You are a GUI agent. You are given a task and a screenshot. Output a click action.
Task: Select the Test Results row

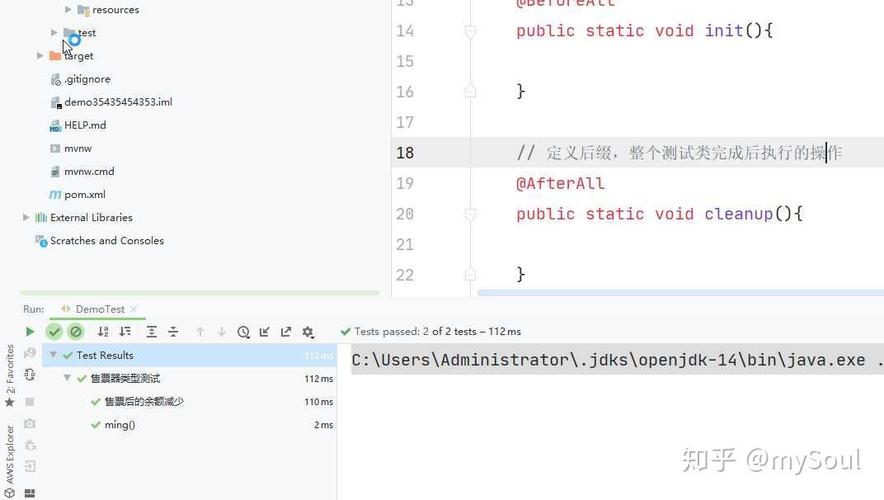pyautogui.click(x=189, y=355)
